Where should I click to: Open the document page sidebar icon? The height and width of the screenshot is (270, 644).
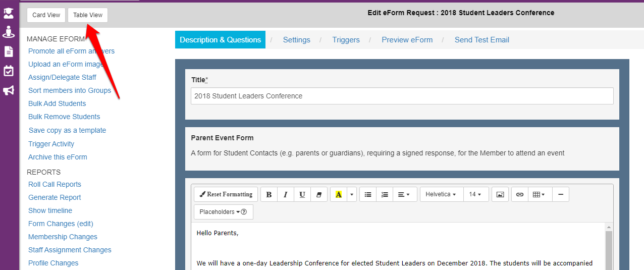click(x=9, y=51)
